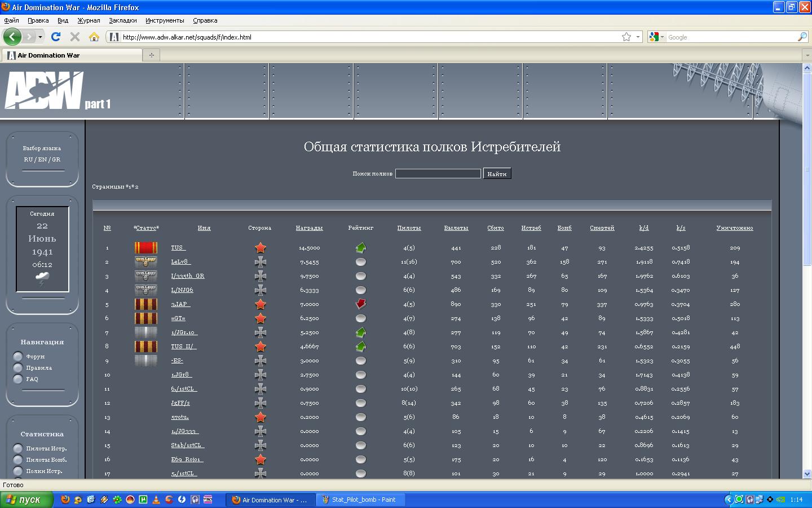Open the Закладки menu
This screenshot has height=508, width=812.
coord(122,20)
